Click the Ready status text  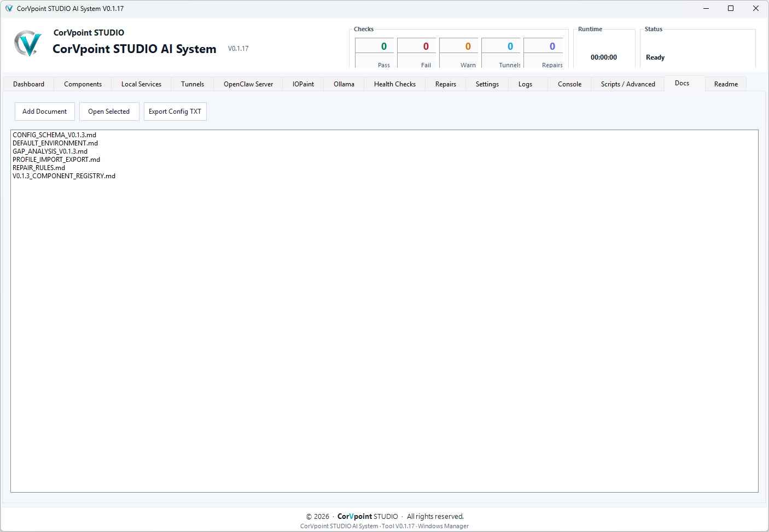(655, 57)
